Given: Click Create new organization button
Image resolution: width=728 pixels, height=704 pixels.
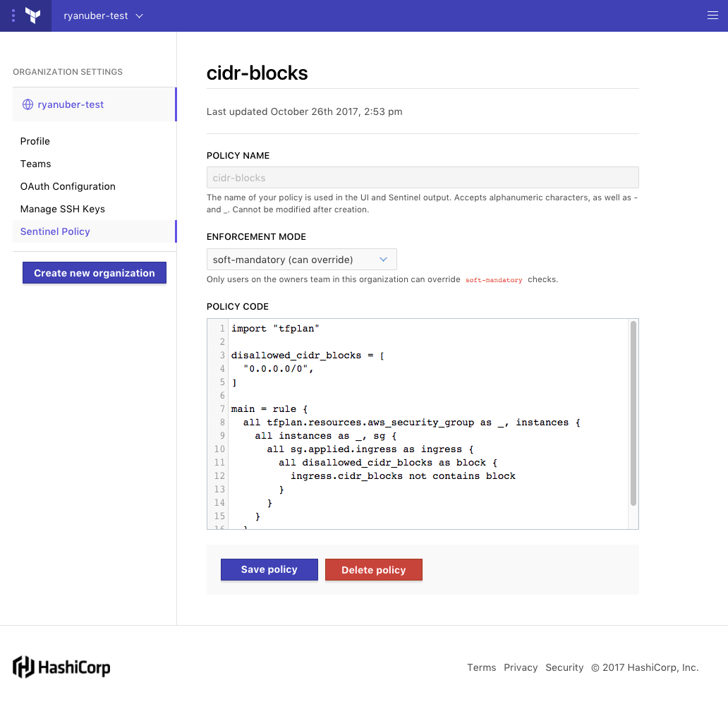Looking at the screenshot, I should pyautogui.click(x=95, y=273).
